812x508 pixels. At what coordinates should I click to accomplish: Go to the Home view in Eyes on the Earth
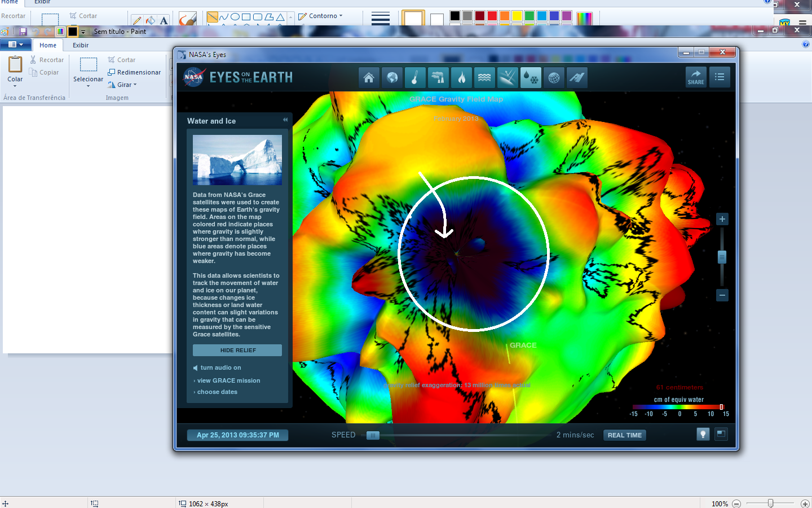[369, 78]
